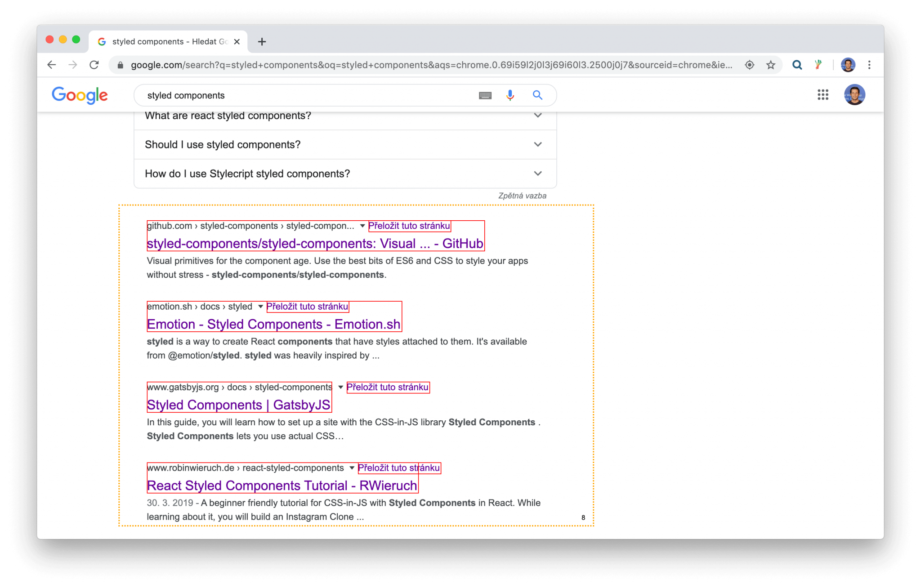Open Chrome's three-dot menu
The height and width of the screenshot is (588, 921).
click(869, 65)
